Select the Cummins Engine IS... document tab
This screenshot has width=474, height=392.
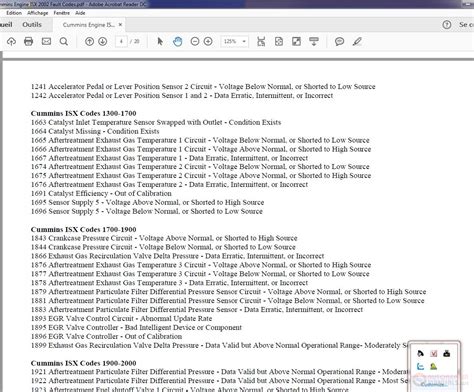[89, 25]
